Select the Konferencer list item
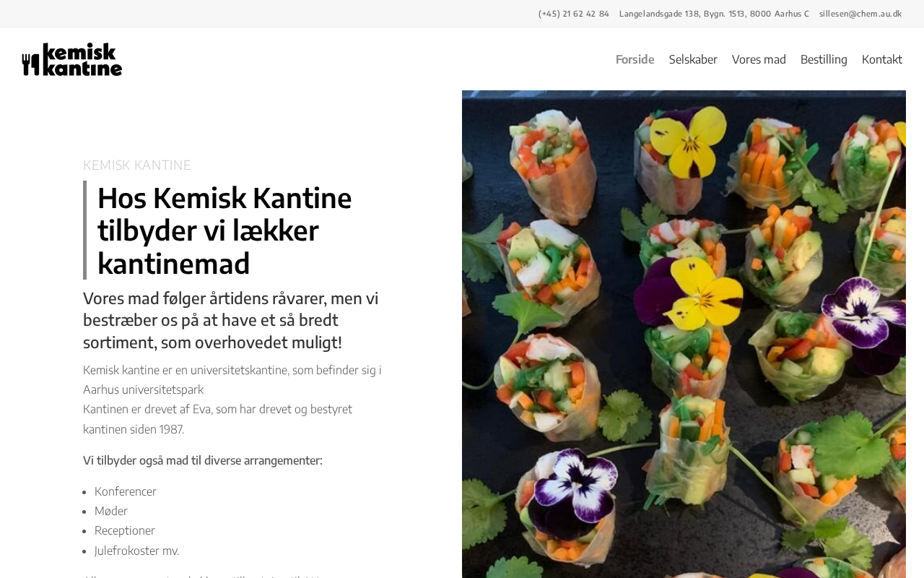 126,491
